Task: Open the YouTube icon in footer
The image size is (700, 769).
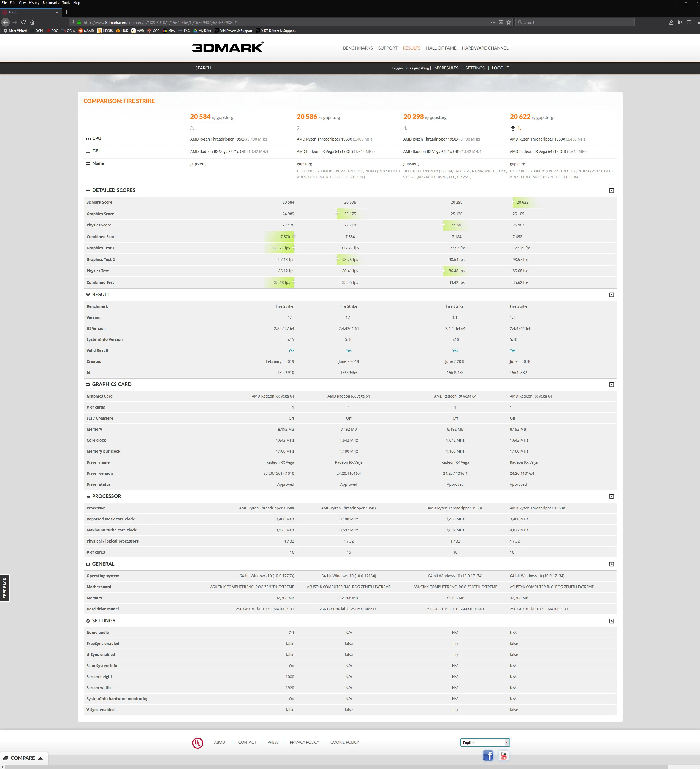Action: point(503,755)
